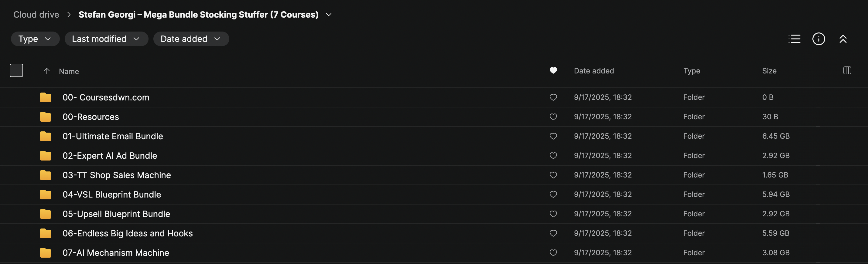
Task: Open the Date added filter dropdown
Action: [191, 39]
